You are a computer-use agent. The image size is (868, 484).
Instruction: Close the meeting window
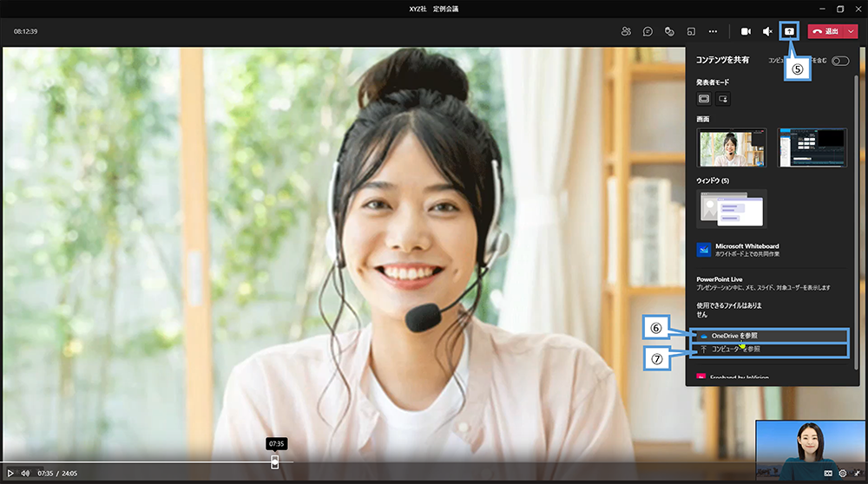[x=858, y=9]
